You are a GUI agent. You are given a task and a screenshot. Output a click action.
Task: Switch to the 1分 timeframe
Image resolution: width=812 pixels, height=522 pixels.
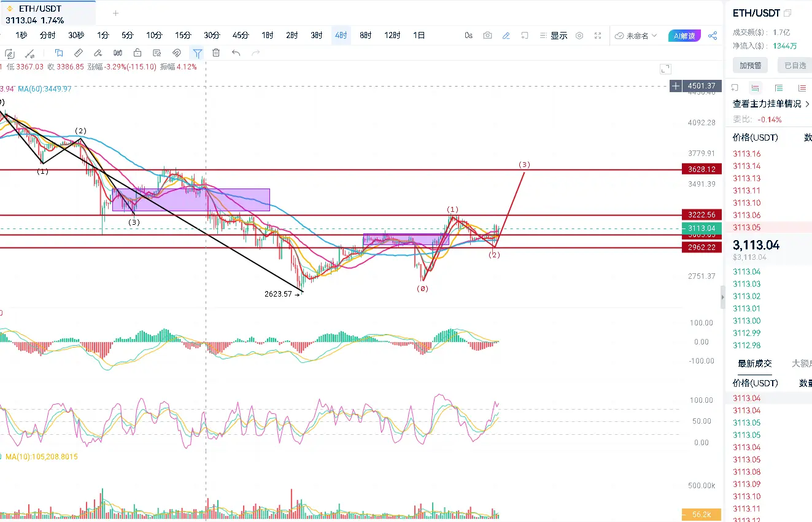click(x=103, y=36)
